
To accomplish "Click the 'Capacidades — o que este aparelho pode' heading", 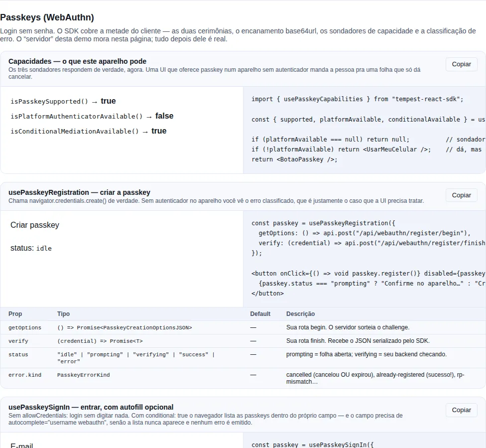I will [77, 61].
